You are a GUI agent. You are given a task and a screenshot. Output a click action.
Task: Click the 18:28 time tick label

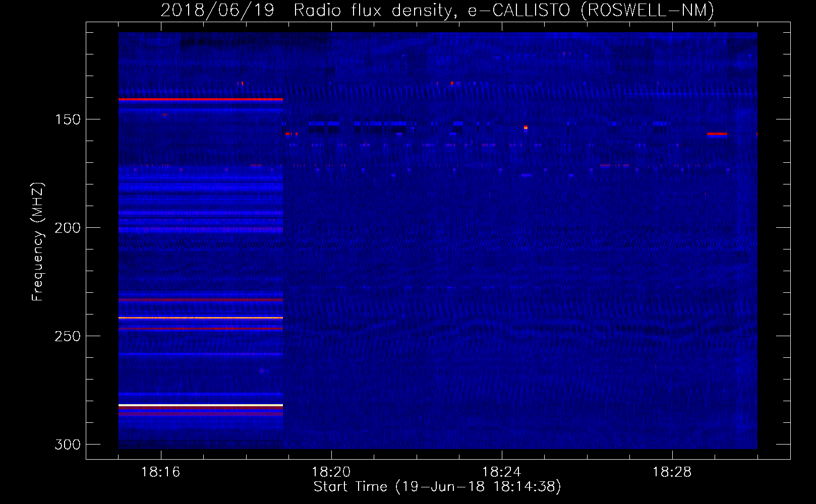[x=672, y=472]
